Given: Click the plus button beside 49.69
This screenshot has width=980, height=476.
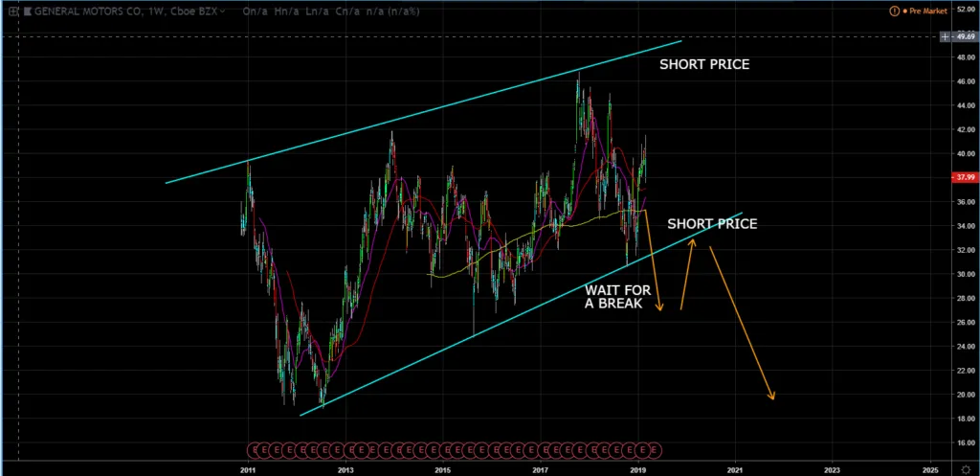Looking at the screenshot, I should (x=945, y=37).
